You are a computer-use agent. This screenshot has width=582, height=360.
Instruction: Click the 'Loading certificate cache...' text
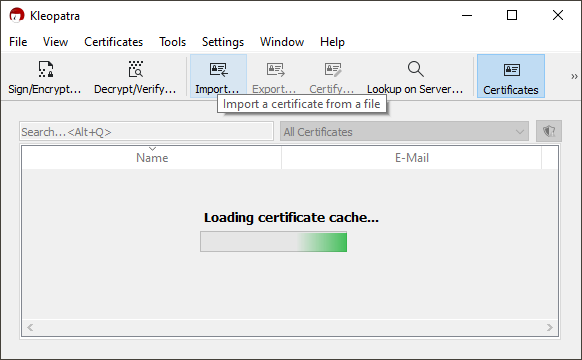(x=291, y=217)
